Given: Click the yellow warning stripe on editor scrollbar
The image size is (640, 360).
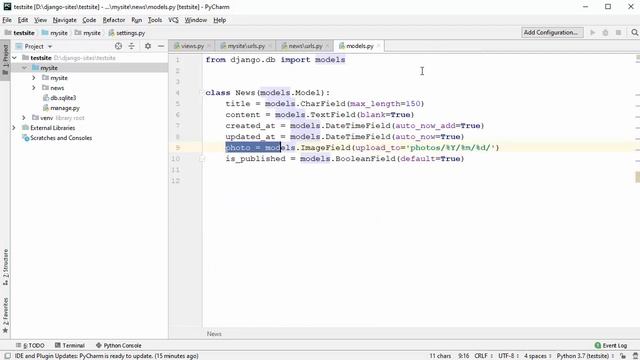Looking at the screenshot, I should coord(638,177).
